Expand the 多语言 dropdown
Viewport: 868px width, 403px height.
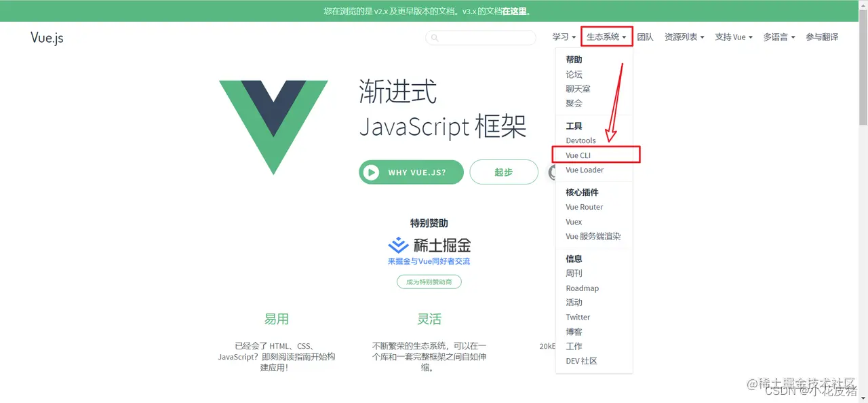click(778, 37)
